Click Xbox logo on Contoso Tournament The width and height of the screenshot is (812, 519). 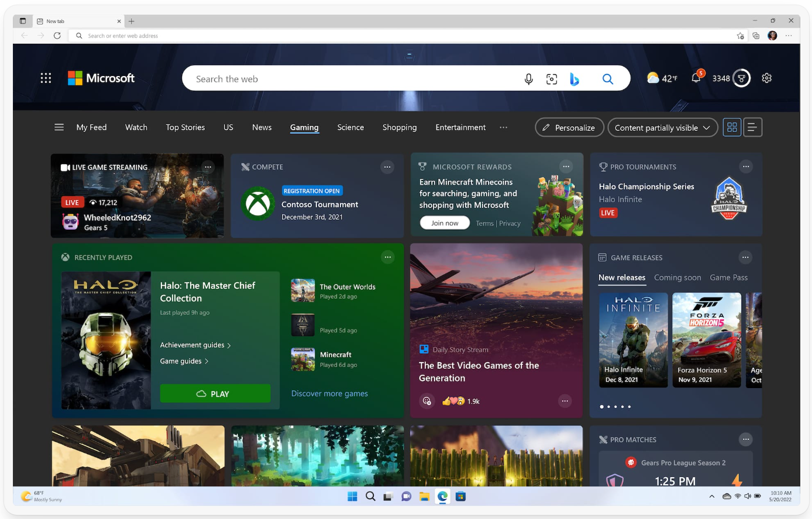pyautogui.click(x=258, y=203)
